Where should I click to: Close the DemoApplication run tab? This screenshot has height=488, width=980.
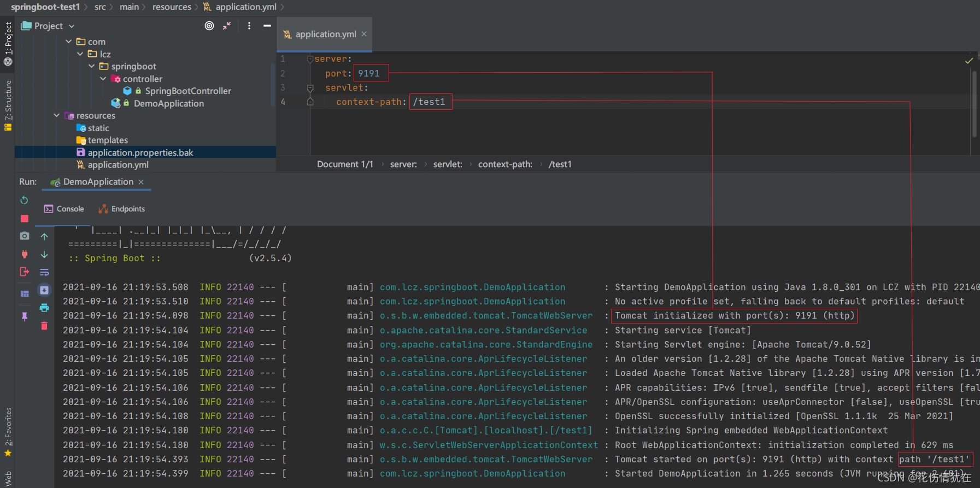coord(141,182)
